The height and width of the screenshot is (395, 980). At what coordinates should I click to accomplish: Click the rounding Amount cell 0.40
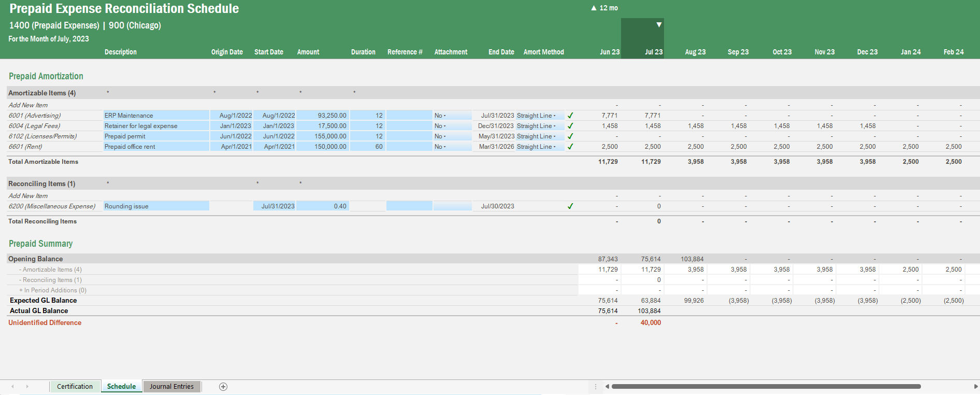pyautogui.click(x=322, y=206)
